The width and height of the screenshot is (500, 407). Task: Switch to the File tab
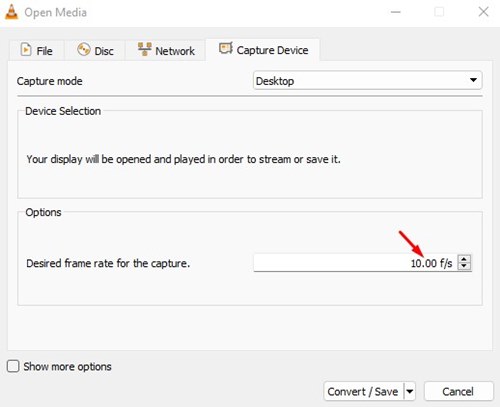click(37, 50)
